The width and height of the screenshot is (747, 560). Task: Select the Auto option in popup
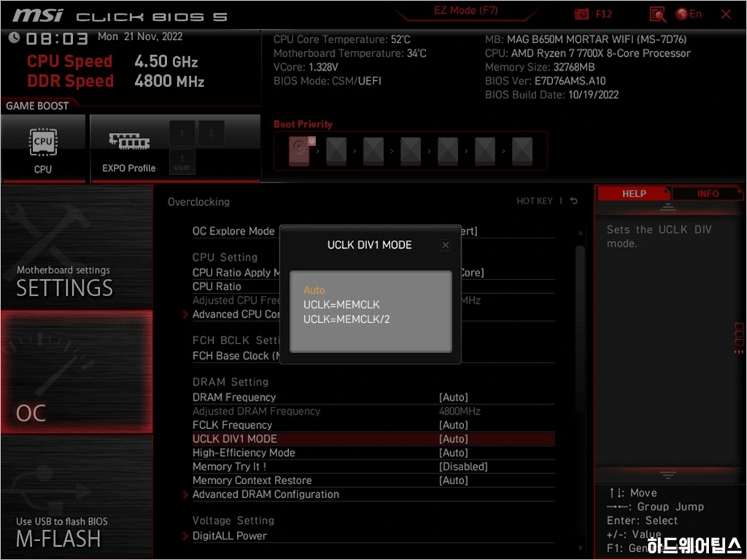[314, 290]
